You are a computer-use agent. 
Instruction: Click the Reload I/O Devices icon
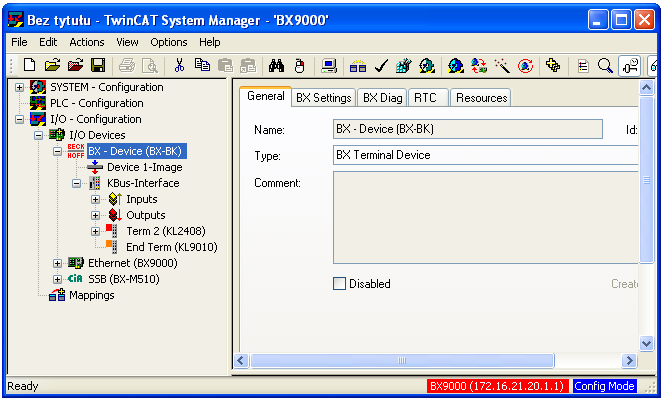click(479, 66)
